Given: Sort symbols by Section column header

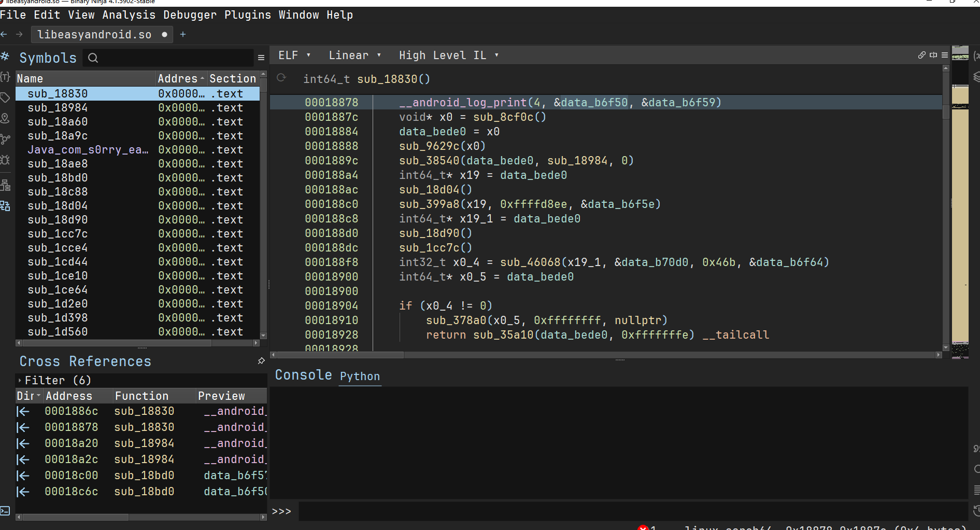Looking at the screenshot, I should 233,79.
